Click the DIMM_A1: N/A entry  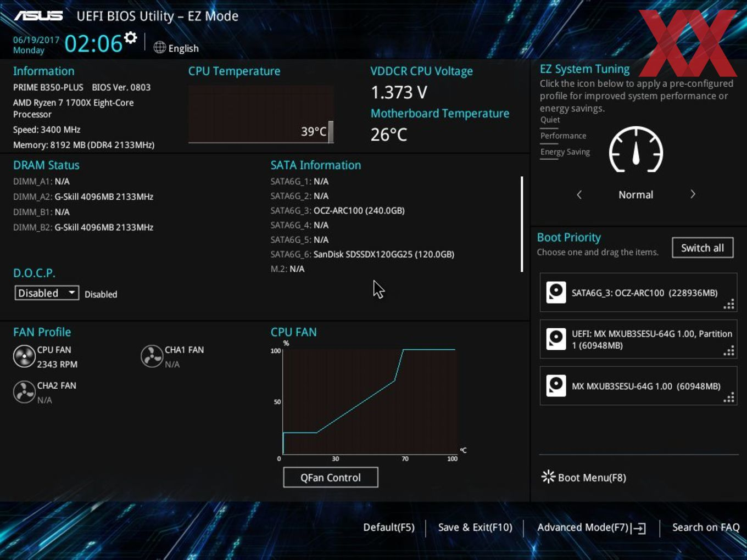click(x=41, y=181)
